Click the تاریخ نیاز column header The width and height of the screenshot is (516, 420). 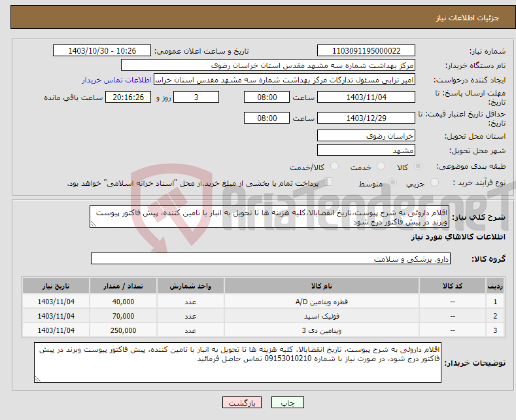(56, 286)
